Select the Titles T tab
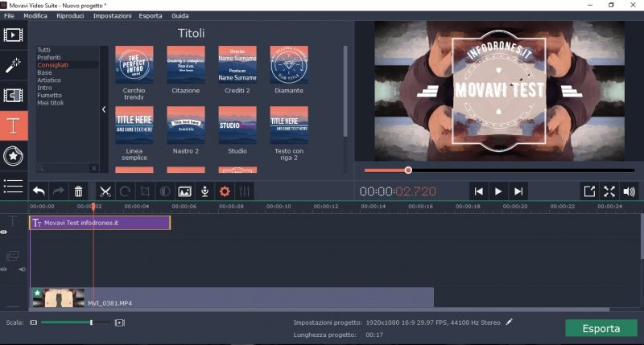This screenshot has width=644, height=345. click(14, 125)
